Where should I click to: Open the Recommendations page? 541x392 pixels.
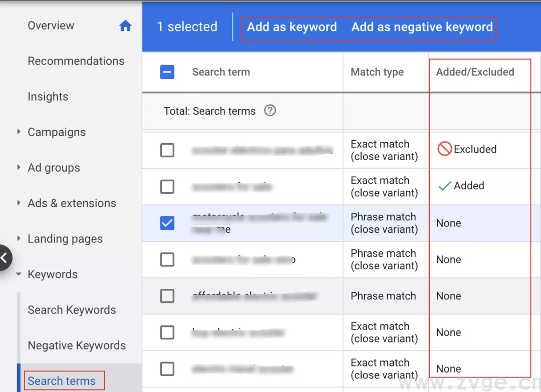[x=76, y=61]
